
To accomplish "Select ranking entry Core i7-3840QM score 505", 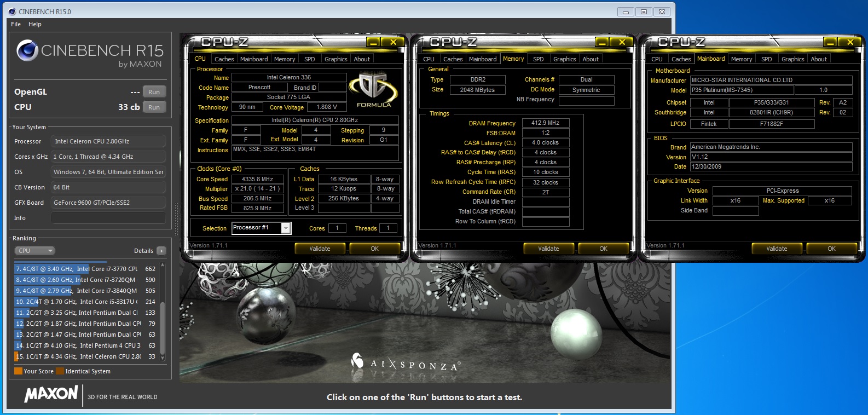I will (86, 291).
